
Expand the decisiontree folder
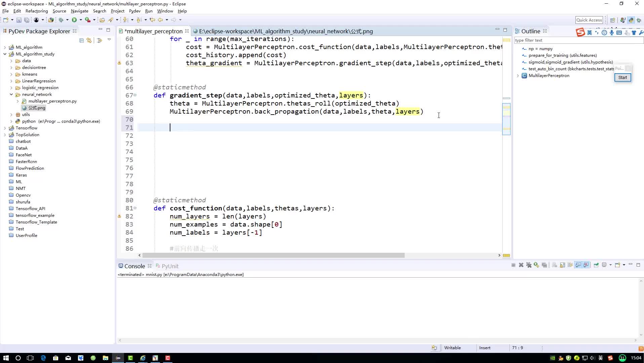coord(11,68)
